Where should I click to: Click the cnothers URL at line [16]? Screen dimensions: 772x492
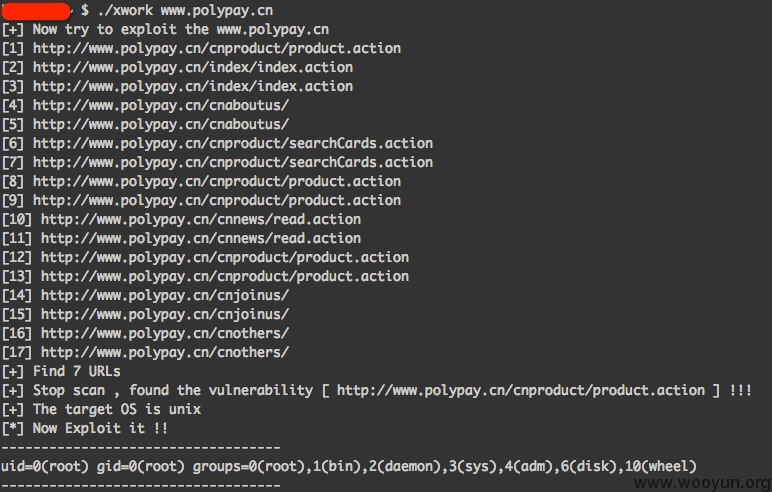[165, 333]
